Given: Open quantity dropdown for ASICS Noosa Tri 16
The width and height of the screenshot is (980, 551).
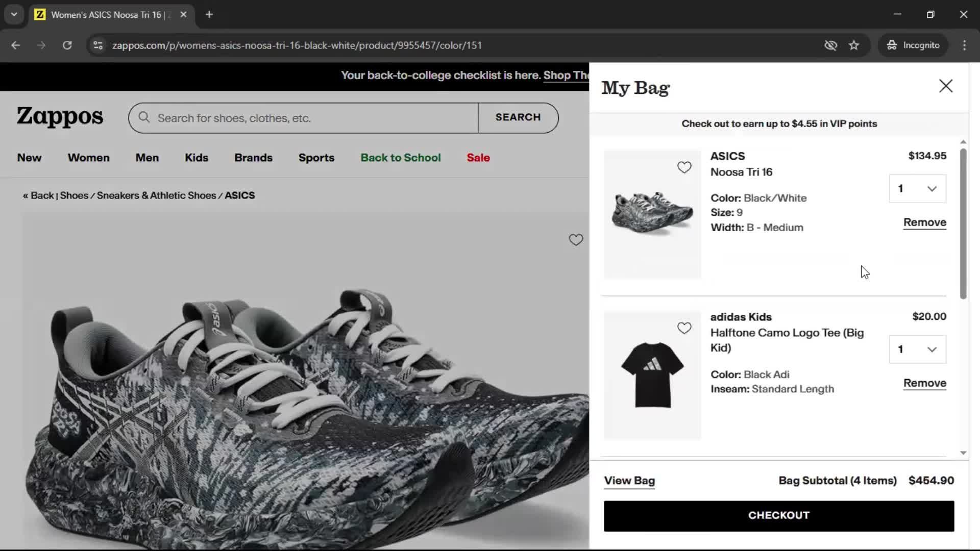Looking at the screenshot, I should point(917,189).
